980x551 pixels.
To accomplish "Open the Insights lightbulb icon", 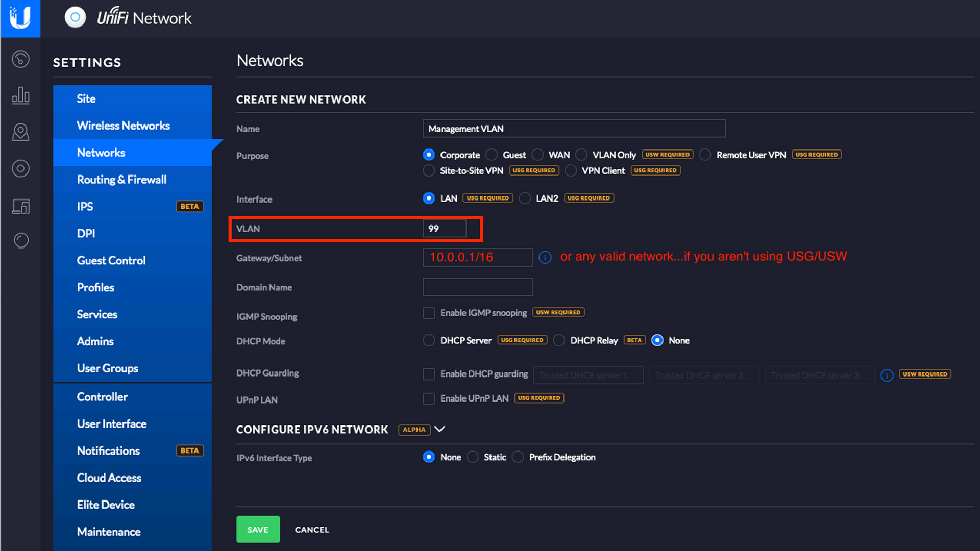I will [20, 240].
